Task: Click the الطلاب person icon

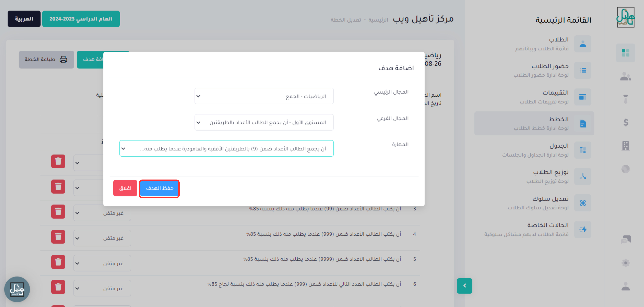Action: (583, 44)
